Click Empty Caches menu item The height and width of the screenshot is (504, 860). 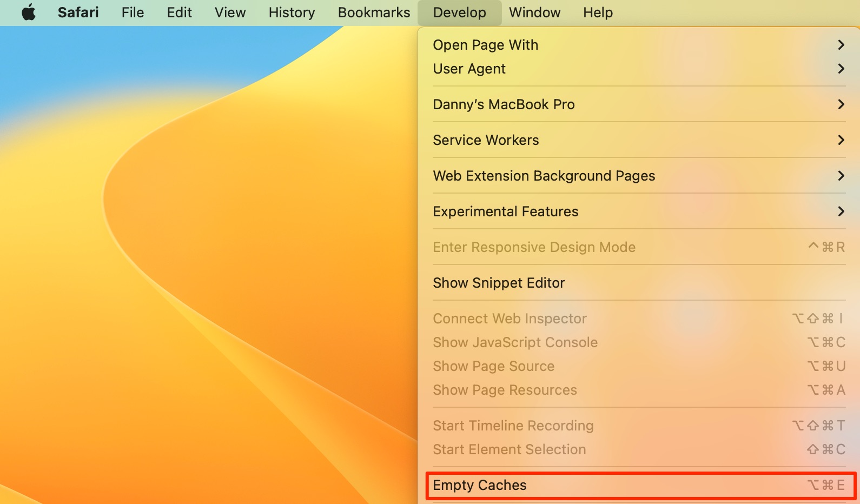click(x=639, y=485)
